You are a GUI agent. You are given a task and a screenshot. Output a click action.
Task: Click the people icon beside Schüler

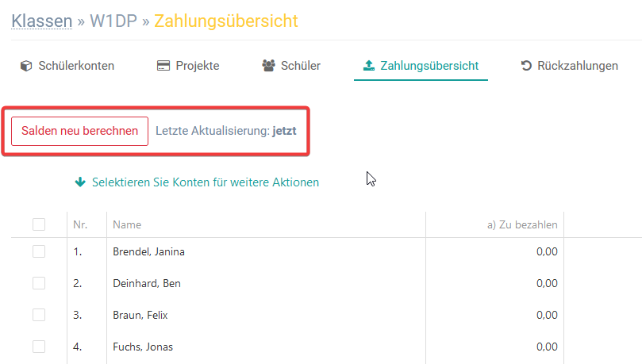(x=268, y=66)
